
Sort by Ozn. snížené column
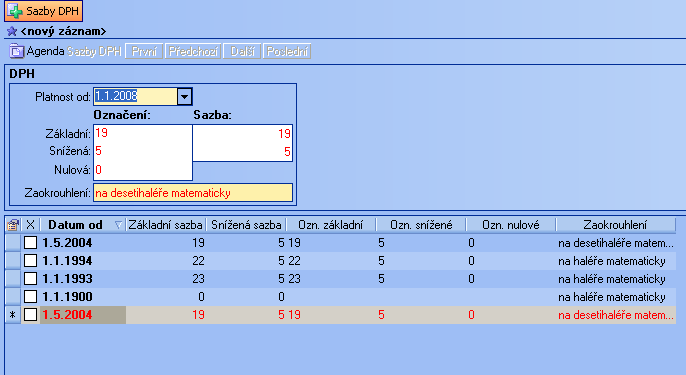421,225
